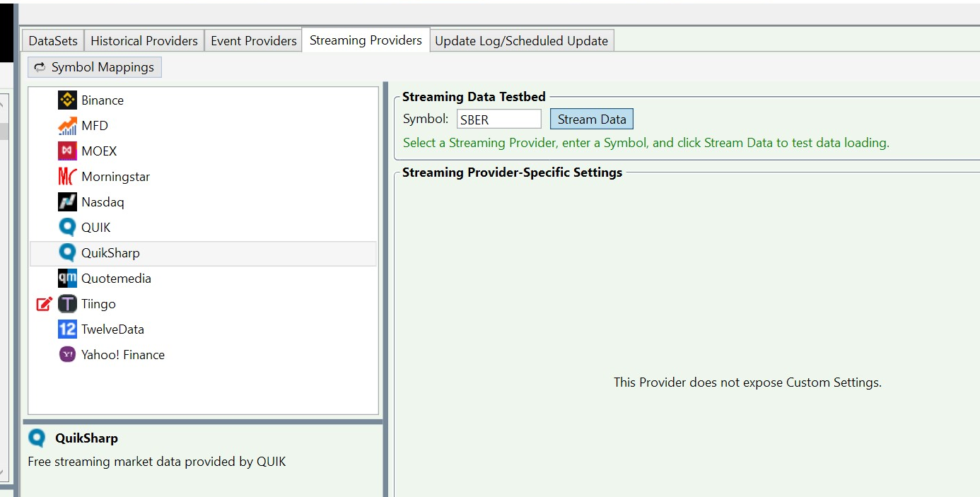The height and width of the screenshot is (497, 980).
Task: Click the MOEX red logo icon
Action: coord(67,151)
